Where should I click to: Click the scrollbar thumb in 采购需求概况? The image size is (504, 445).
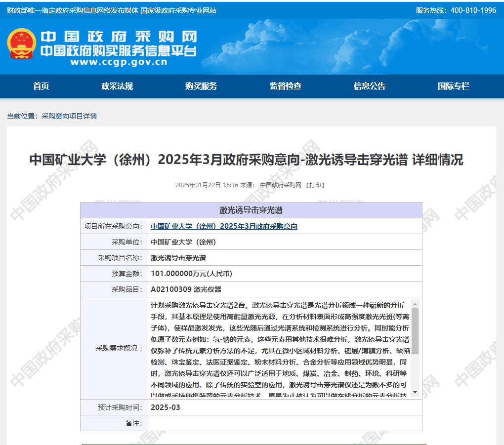(x=415, y=331)
